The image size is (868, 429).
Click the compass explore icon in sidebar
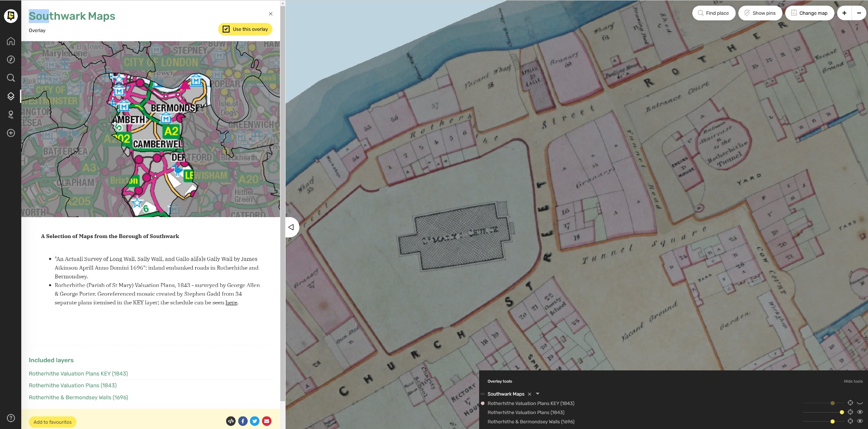[x=11, y=59]
